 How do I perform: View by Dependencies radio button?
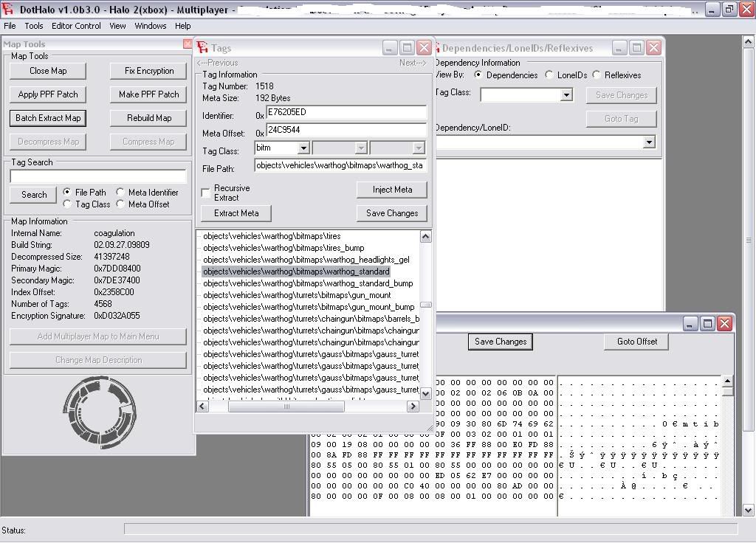[478, 75]
